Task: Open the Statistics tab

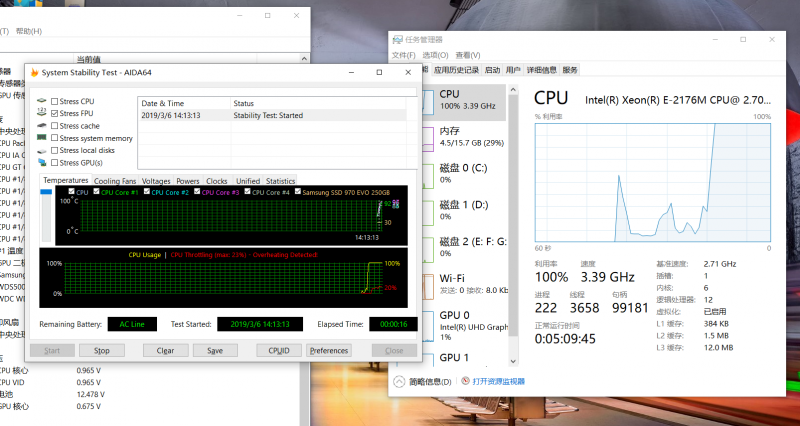Action: [x=280, y=181]
